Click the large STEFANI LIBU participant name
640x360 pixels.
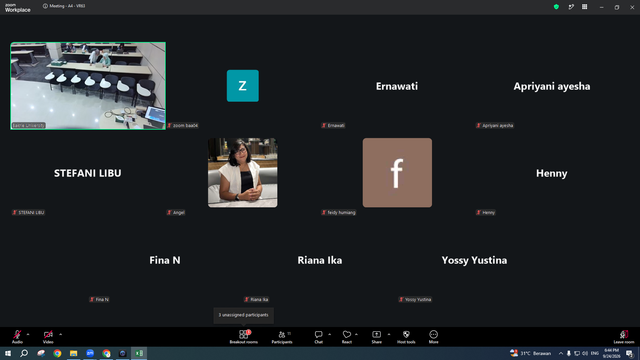(88, 173)
